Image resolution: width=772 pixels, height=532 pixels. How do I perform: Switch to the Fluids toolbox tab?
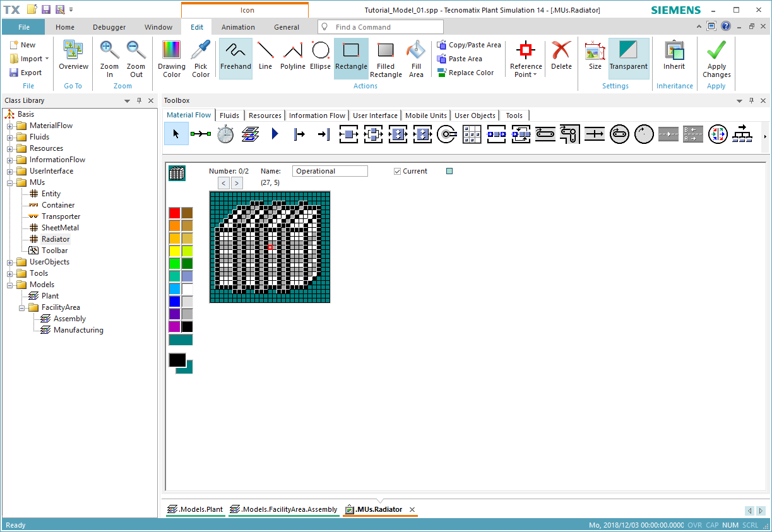pos(229,115)
